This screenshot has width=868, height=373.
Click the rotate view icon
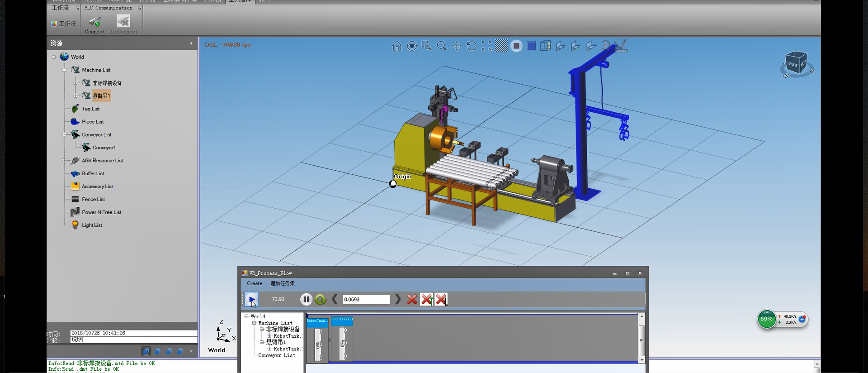pos(472,46)
